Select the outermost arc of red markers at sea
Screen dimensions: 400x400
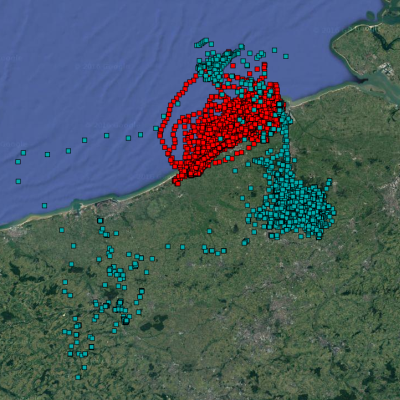click(172, 110)
